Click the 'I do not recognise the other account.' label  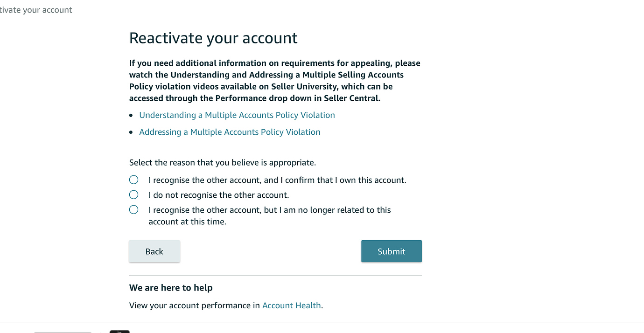(x=218, y=195)
